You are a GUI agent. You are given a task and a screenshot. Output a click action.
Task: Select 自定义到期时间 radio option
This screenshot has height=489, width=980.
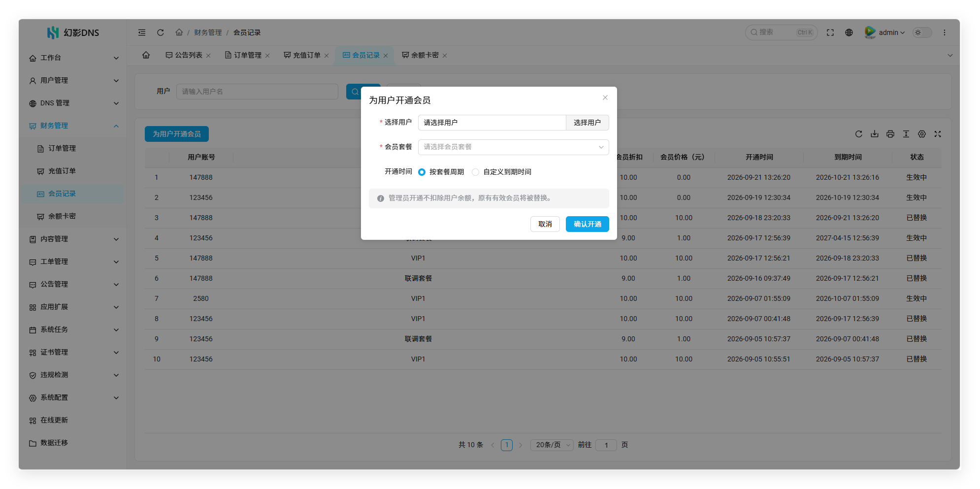pyautogui.click(x=501, y=172)
